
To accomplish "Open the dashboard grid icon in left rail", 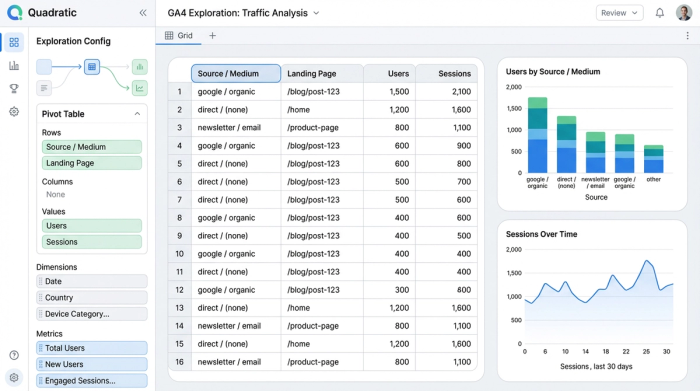I will [14, 42].
